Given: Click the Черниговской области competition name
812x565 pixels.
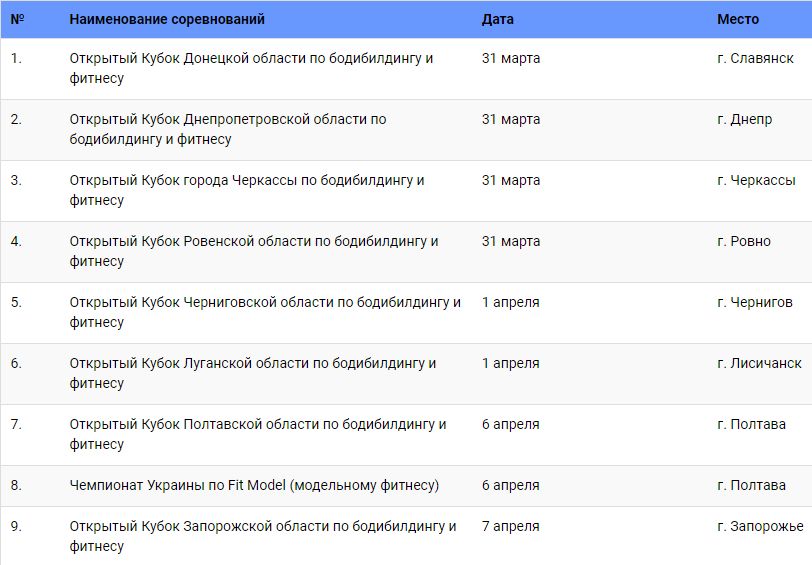Looking at the screenshot, I should pos(265,312).
